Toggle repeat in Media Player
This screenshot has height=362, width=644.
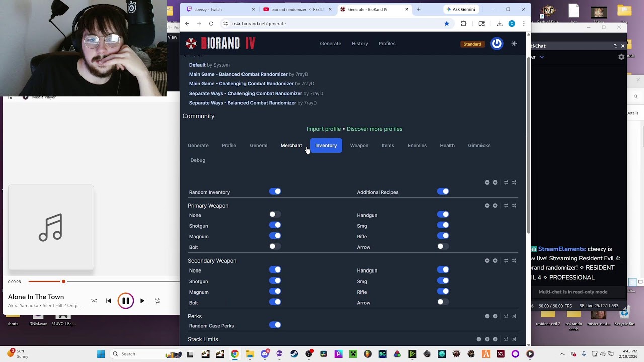point(157,301)
